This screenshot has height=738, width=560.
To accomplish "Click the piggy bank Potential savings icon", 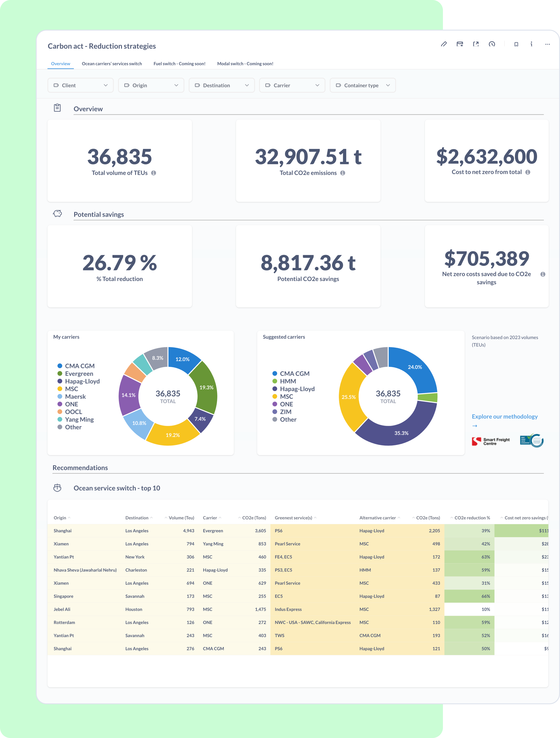I will coord(57,214).
